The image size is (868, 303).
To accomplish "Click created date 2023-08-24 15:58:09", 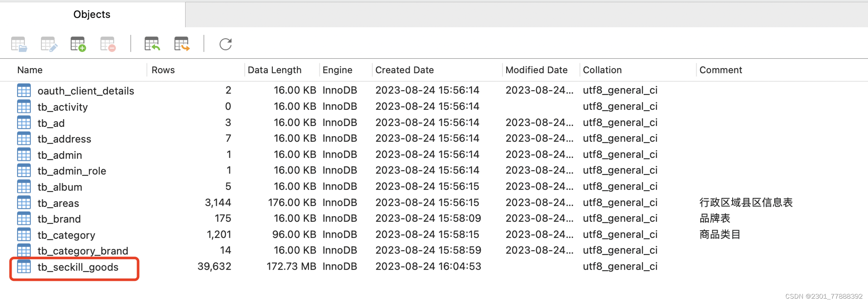I will 428,218.
